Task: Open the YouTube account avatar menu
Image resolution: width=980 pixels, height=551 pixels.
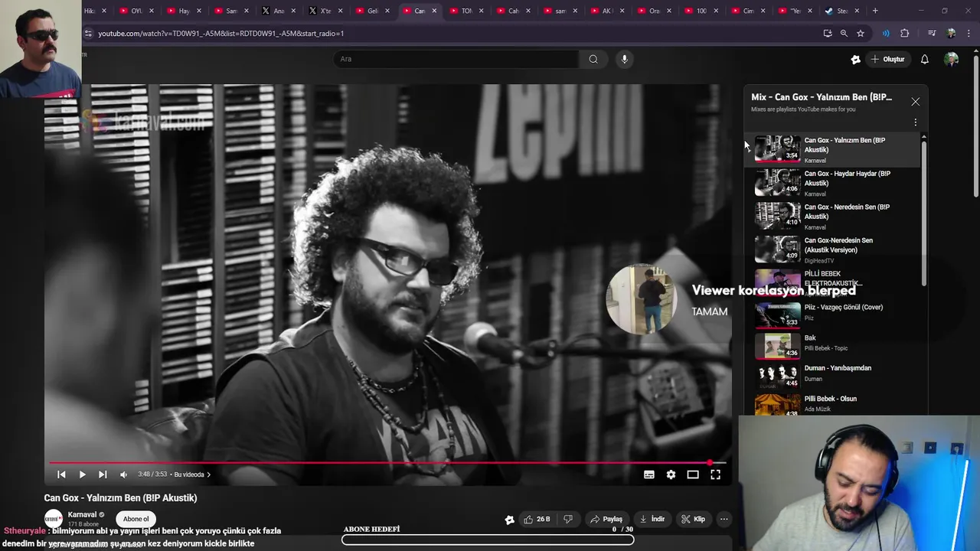Action: [952, 59]
